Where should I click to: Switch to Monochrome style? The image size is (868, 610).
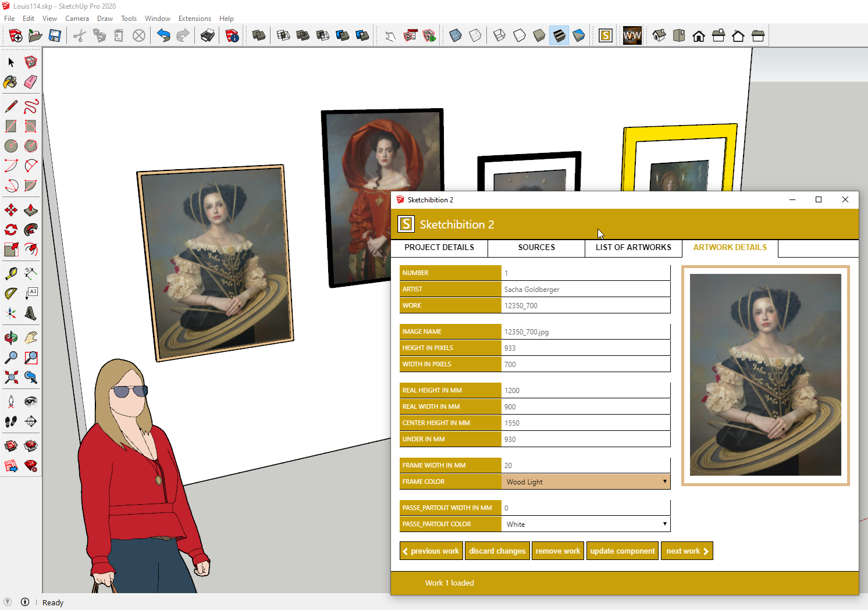[579, 35]
